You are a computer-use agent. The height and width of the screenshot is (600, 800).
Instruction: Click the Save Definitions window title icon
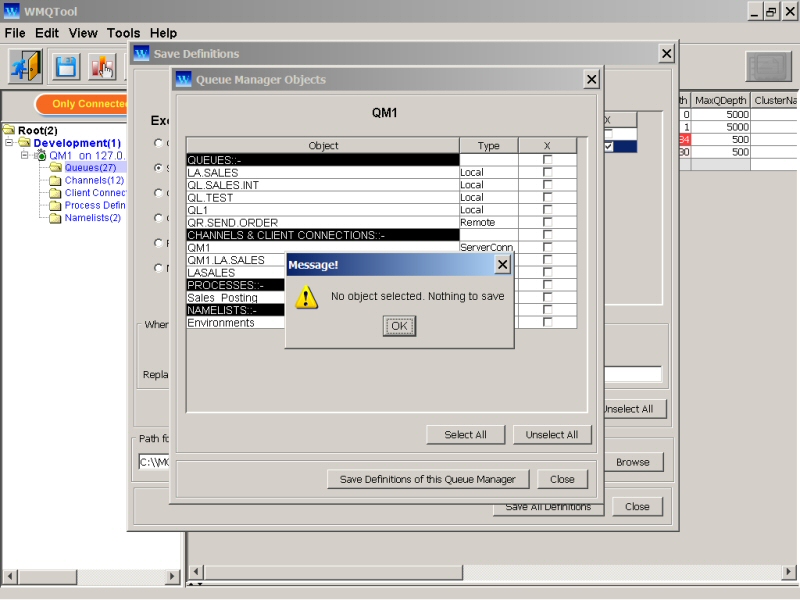pyautogui.click(x=141, y=53)
